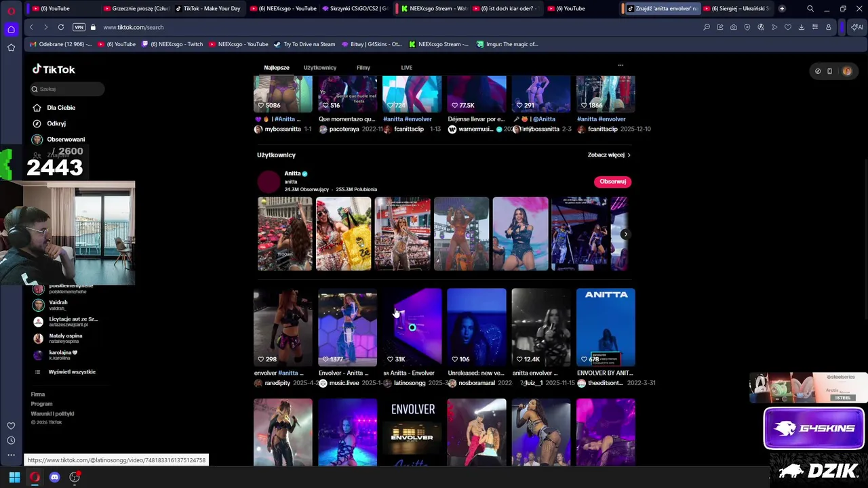Viewport: 868px width, 488px height.
Task: Open the anitta envolver video with 12.4K likes
Action: click(541, 327)
